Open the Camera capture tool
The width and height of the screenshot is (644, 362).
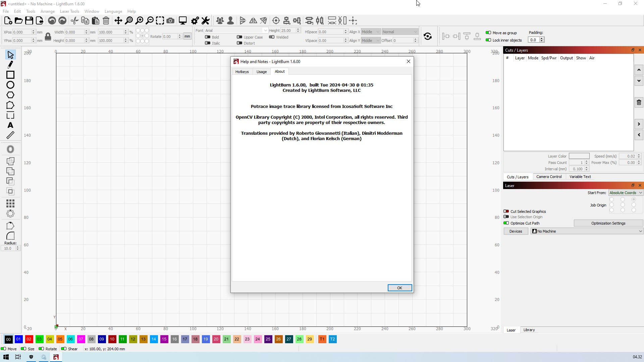(170, 21)
